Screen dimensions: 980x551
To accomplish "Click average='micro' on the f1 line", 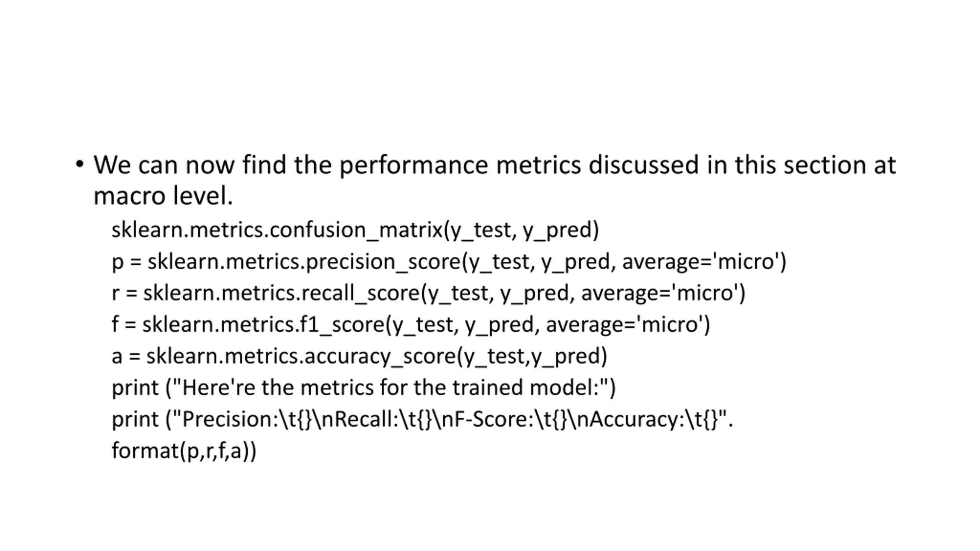I will pyautogui.click(x=627, y=324).
